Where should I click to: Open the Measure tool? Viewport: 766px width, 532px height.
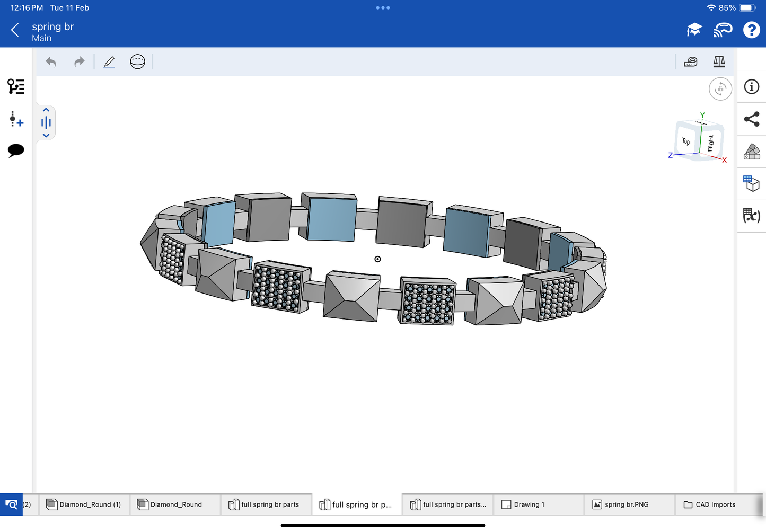coord(691,62)
